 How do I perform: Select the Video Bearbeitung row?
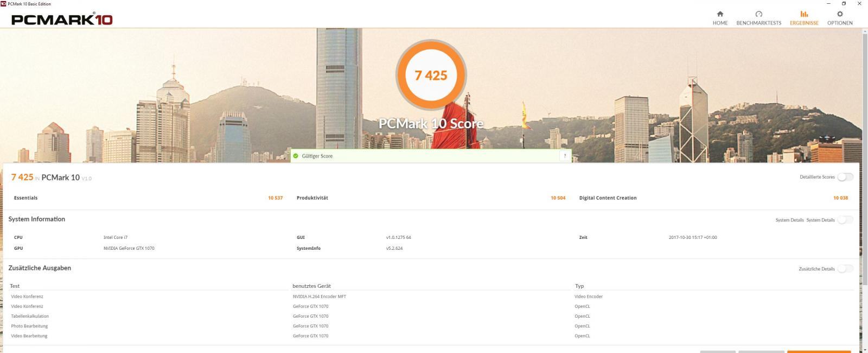tap(431, 336)
